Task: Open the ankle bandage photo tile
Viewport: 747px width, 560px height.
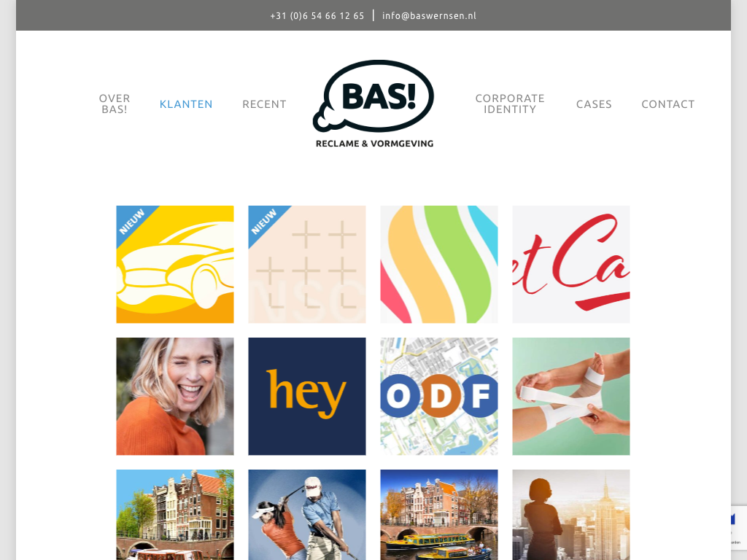Action: [x=570, y=396]
